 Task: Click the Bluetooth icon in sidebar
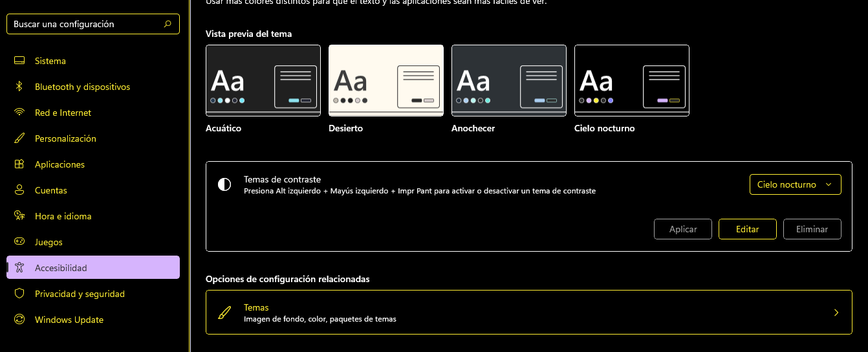19,87
